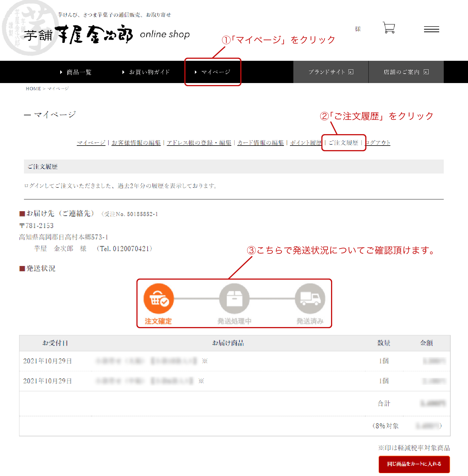Click HOME in the breadcrumb
This screenshot has width=468, height=476.
33,89
